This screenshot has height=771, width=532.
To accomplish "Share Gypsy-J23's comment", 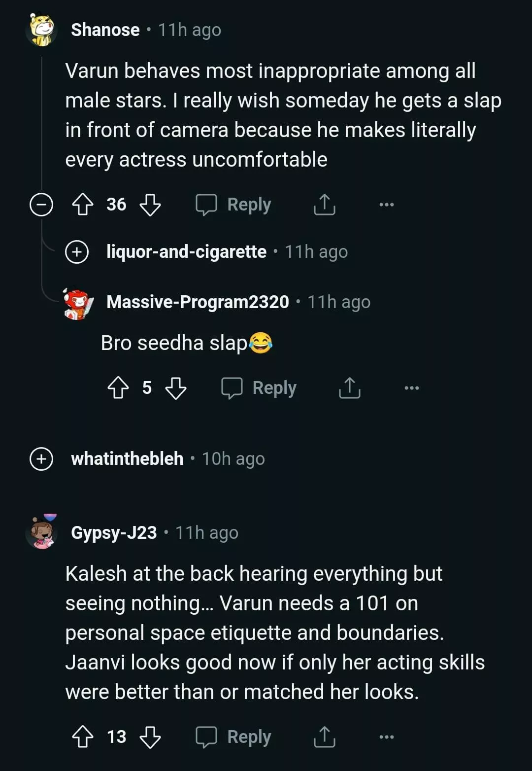I will pos(324,737).
